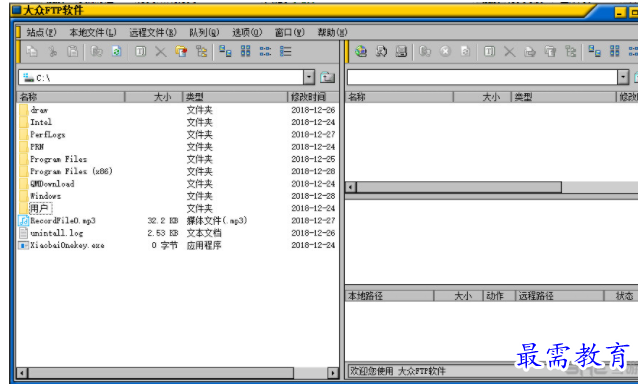The width and height of the screenshot is (638, 387).
Task: Click the queue 远程路径 column header
Action: point(560,296)
